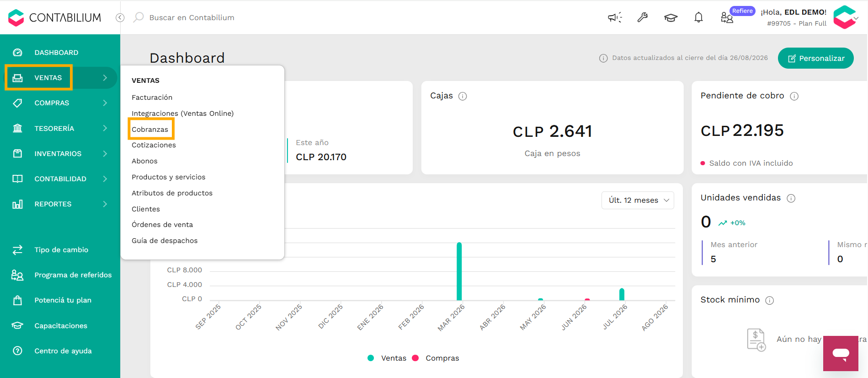Click the megaphone announcements icon
868x378 pixels.
[x=615, y=17]
